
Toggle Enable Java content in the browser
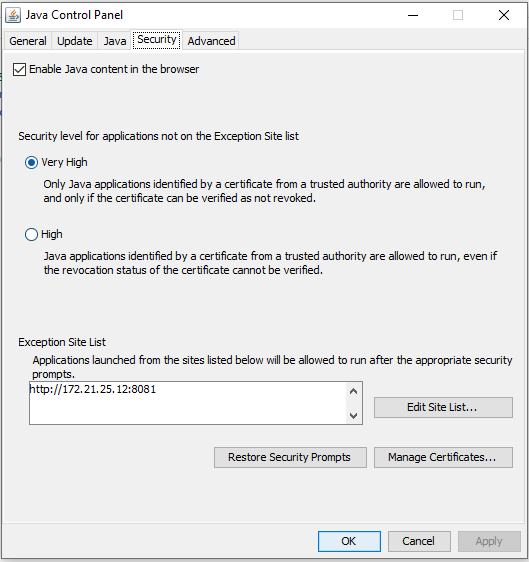(x=19, y=69)
